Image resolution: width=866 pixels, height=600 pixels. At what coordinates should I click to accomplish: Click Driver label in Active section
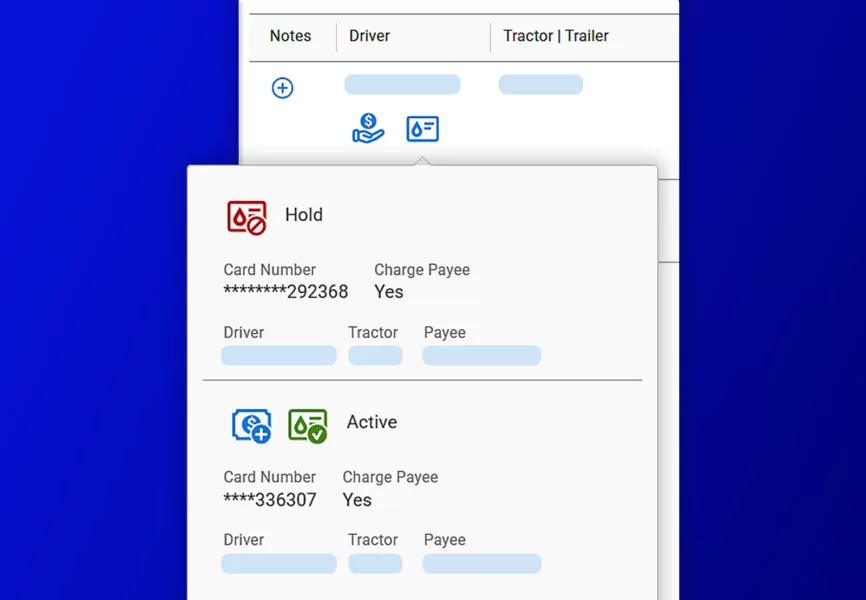coord(244,540)
